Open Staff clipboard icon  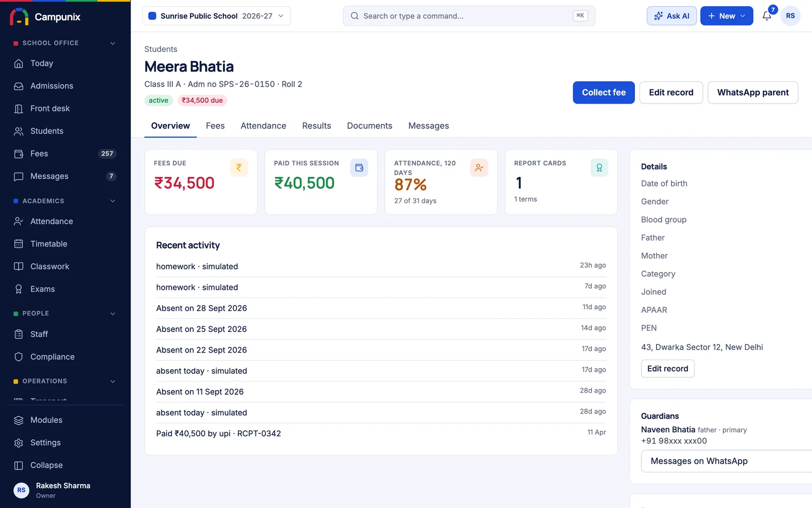coord(19,334)
